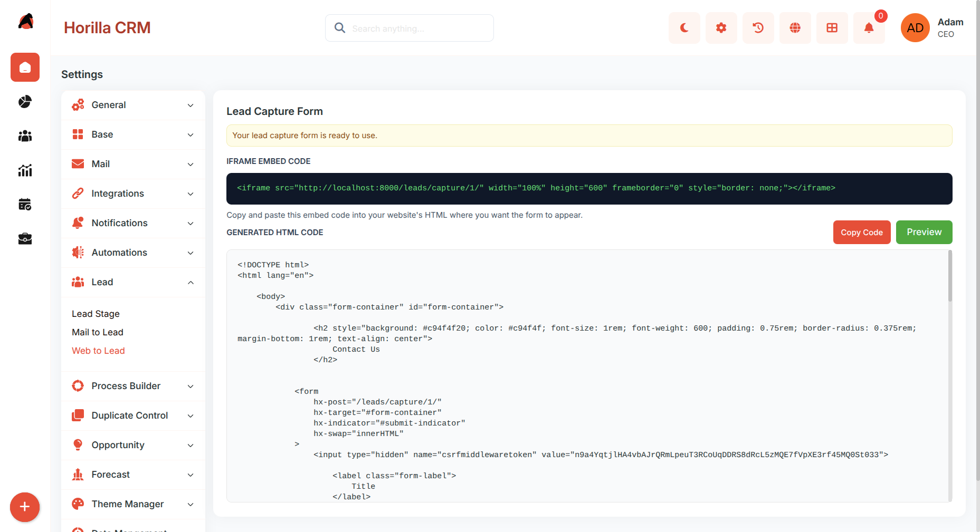Viewport: 980px width, 532px height.
Task: Open the AD user avatar menu
Action: click(x=915, y=28)
